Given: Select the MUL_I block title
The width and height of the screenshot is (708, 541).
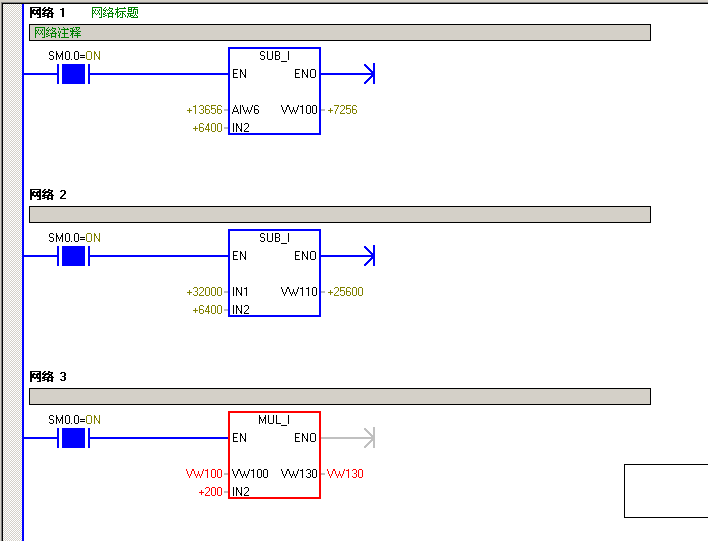Looking at the screenshot, I should (274, 420).
